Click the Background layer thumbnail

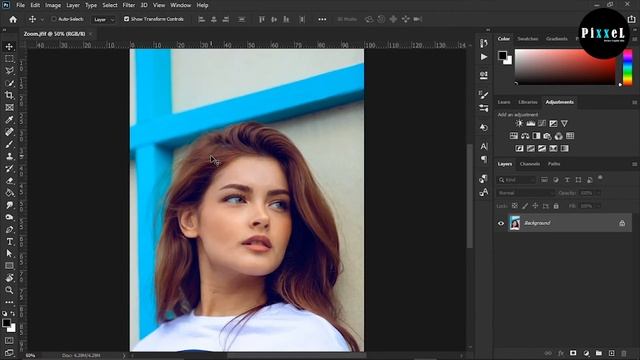(515, 223)
